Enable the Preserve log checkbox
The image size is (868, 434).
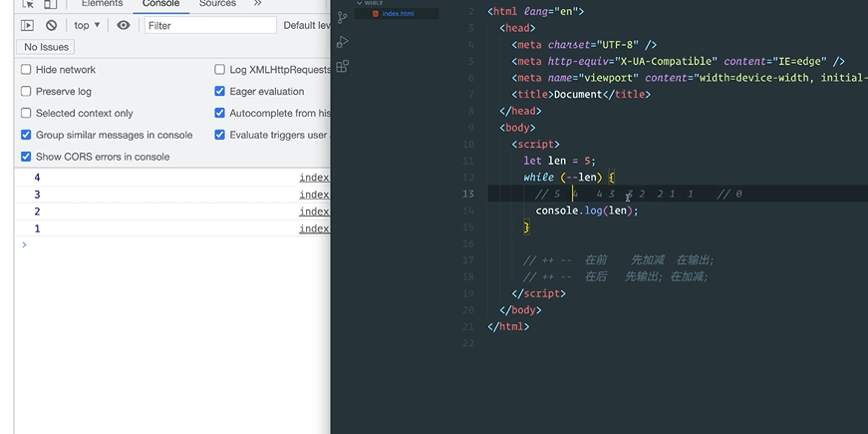pyautogui.click(x=26, y=92)
